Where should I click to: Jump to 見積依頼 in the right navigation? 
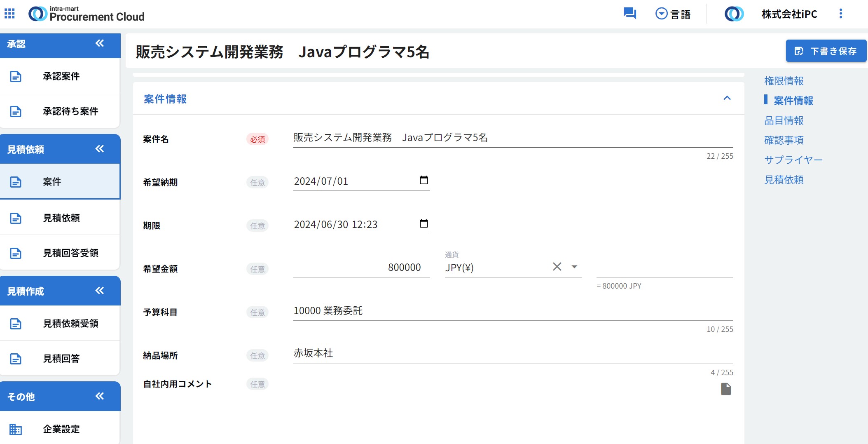[x=784, y=180]
